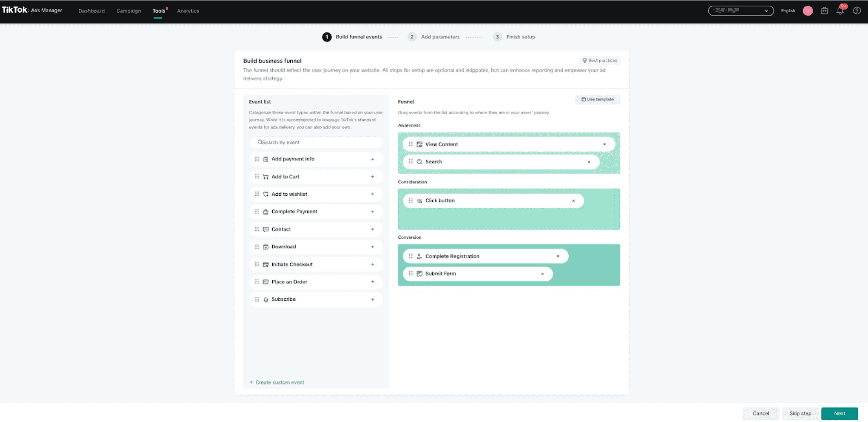
Task: Click the Skip step button
Action: click(x=800, y=414)
